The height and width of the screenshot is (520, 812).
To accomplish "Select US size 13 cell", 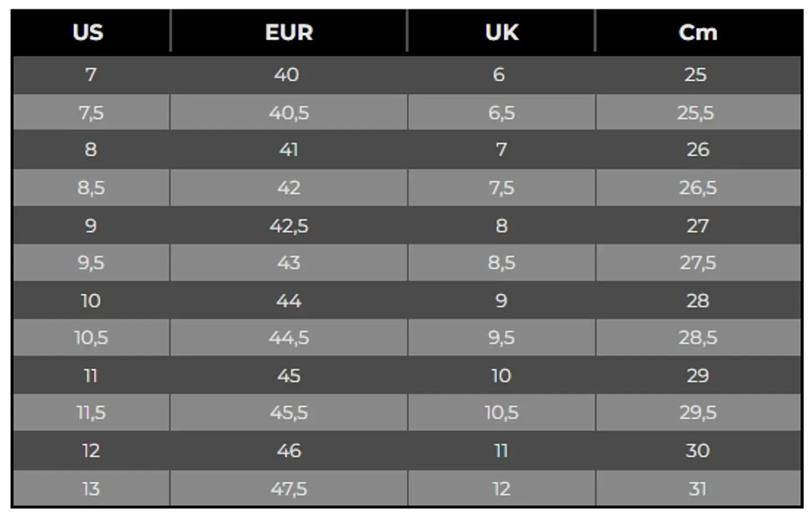I will [91, 488].
